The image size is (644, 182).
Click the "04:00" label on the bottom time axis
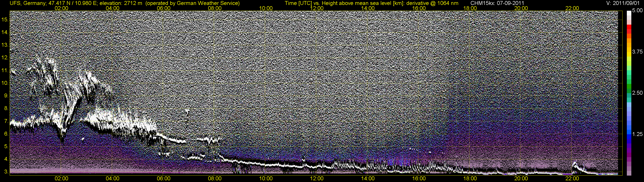[112, 179]
